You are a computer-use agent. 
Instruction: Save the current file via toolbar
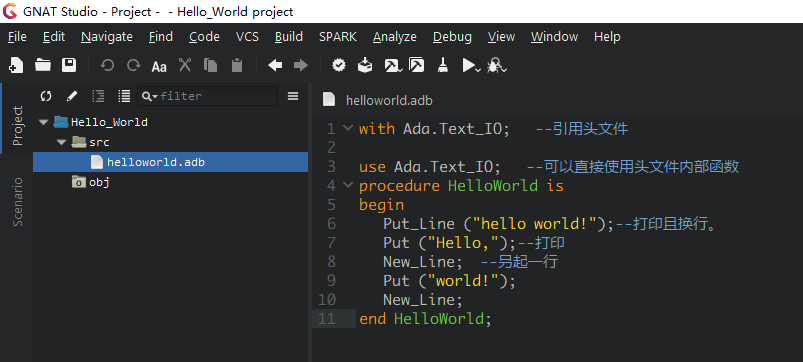[x=69, y=65]
